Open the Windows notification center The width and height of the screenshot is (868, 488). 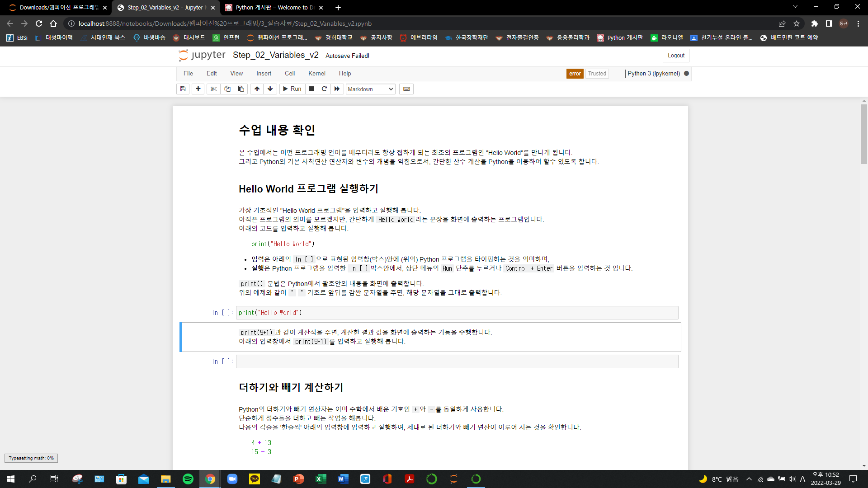pyautogui.click(x=853, y=479)
